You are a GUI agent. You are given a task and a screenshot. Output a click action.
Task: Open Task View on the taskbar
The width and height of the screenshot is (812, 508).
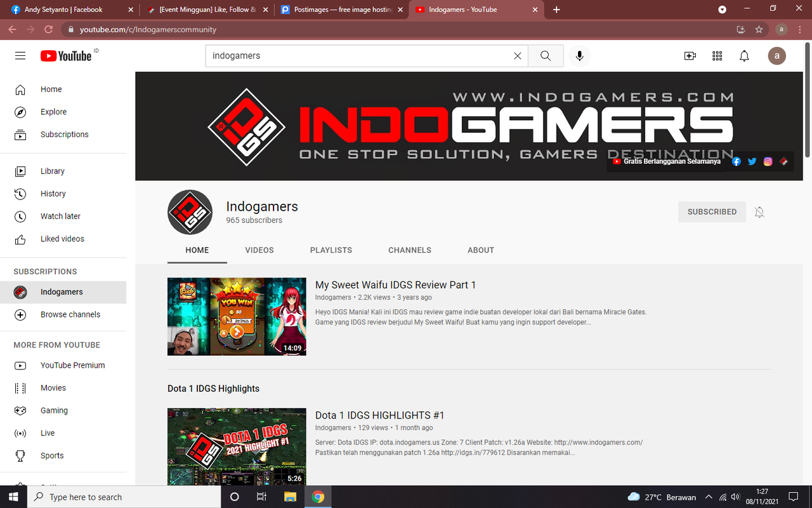pos(261,497)
